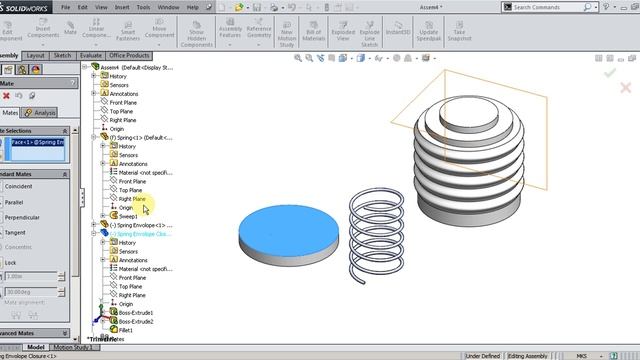
Task: Expand the Sweep1 feature node
Action: (x=103, y=216)
